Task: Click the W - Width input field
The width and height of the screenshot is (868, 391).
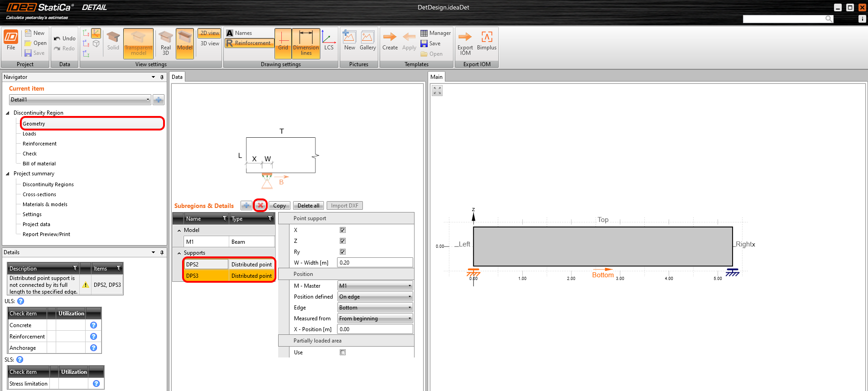Action: tap(375, 263)
